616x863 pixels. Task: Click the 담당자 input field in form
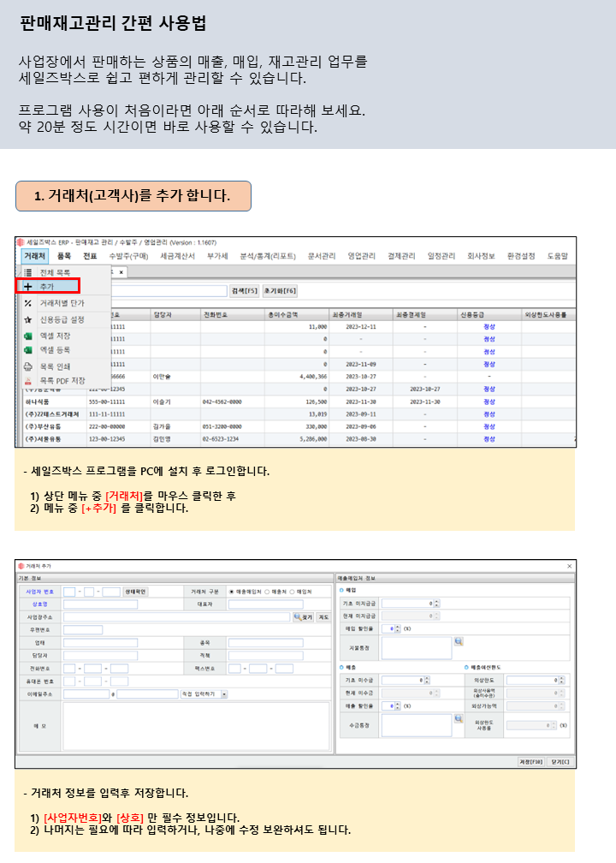(x=100, y=656)
